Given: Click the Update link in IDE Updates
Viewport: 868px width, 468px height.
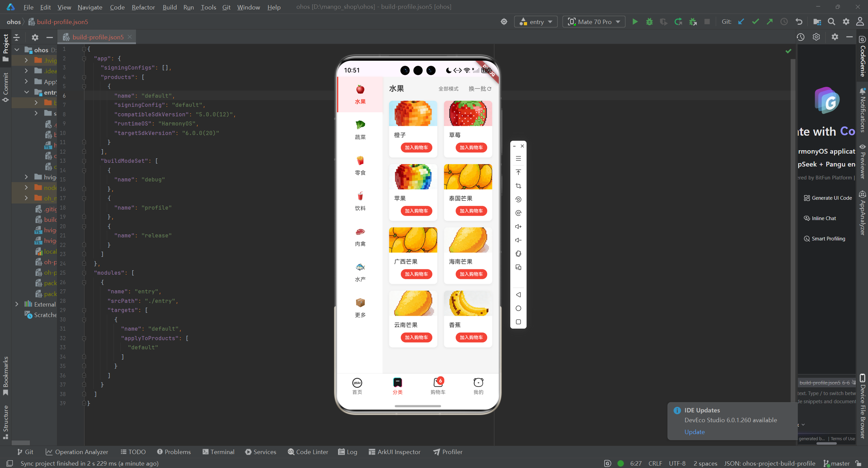Looking at the screenshot, I should 694,432.
